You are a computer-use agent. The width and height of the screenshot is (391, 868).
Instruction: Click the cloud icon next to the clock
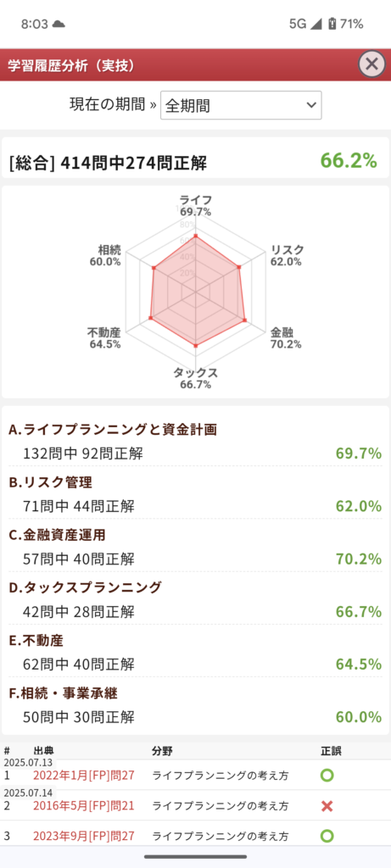pyautogui.click(x=59, y=25)
